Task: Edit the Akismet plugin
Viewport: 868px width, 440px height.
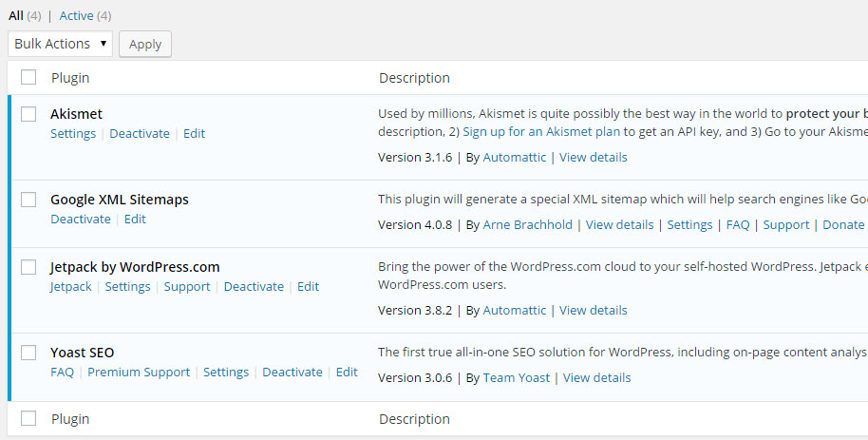Action: tap(195, 134)
